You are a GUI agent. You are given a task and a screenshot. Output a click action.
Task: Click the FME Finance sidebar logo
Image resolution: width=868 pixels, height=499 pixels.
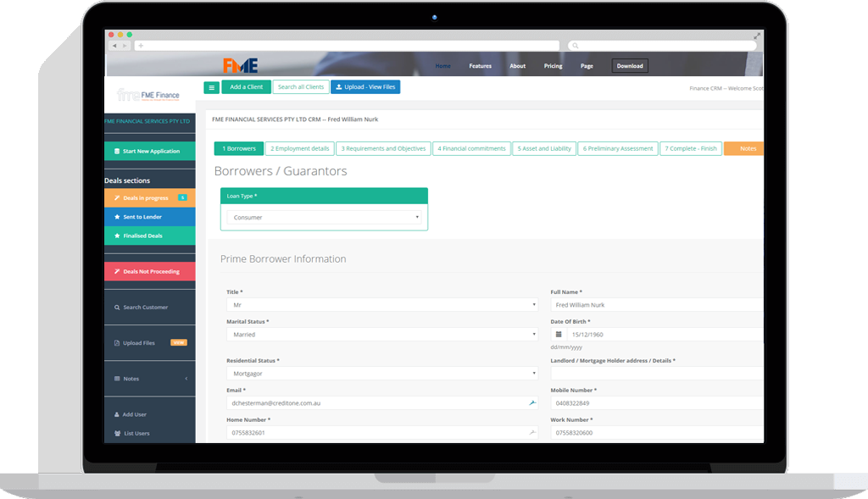coord(148,95)
